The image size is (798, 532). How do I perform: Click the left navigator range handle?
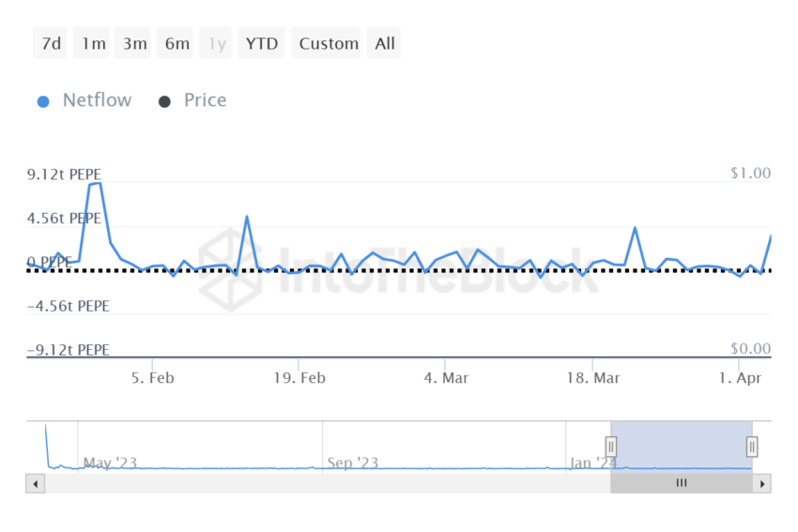[611, 447]
